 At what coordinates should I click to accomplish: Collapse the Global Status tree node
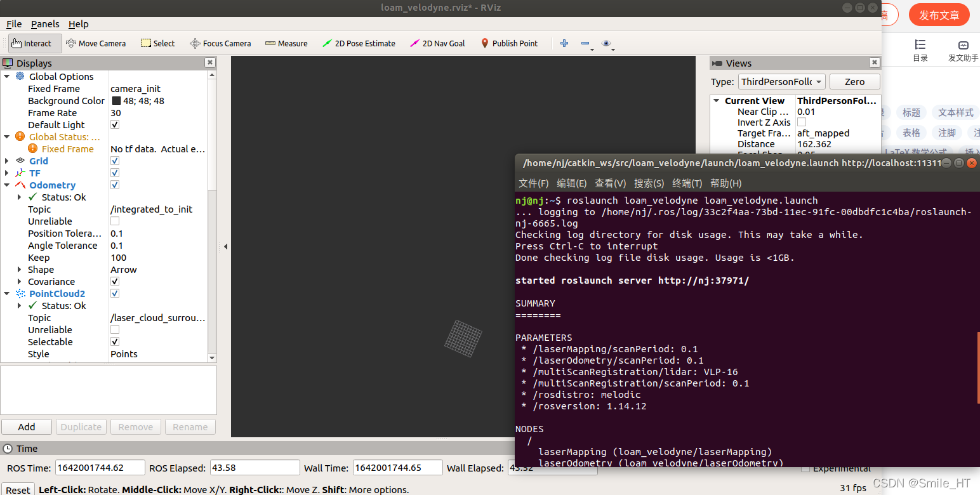click(x=7, y=136)
